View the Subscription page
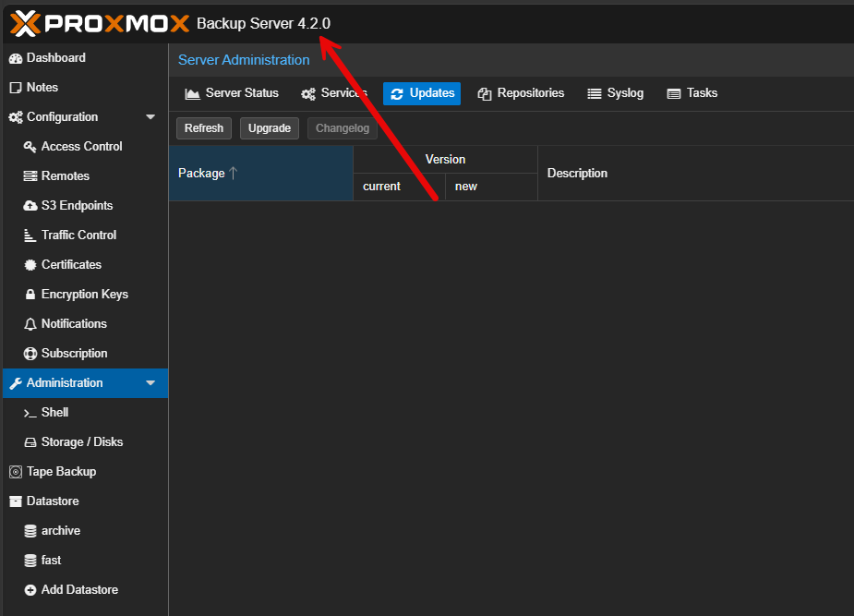Image resolution: width=854 pixels, height=616 pixels. click(86, 353)
